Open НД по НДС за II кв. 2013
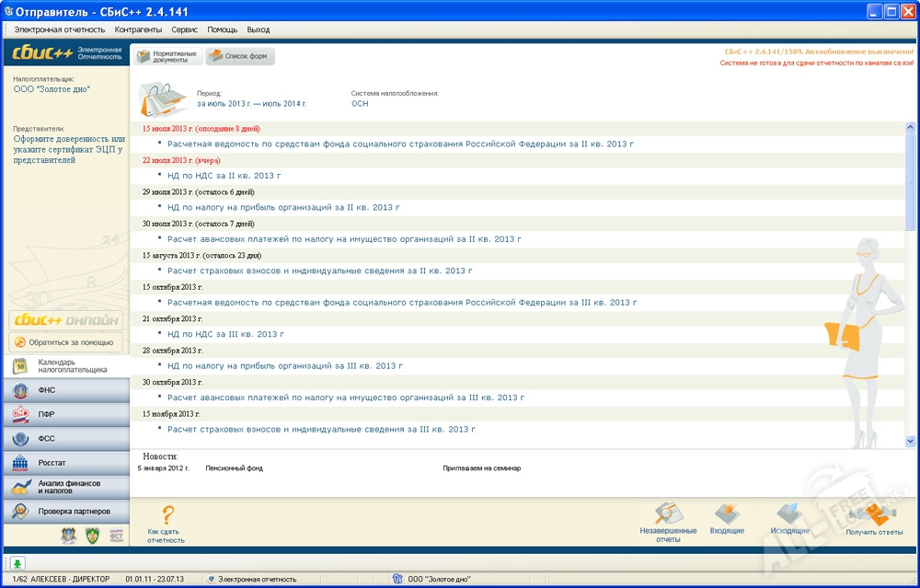The image size is (920, 588). [x=224, y=176]
